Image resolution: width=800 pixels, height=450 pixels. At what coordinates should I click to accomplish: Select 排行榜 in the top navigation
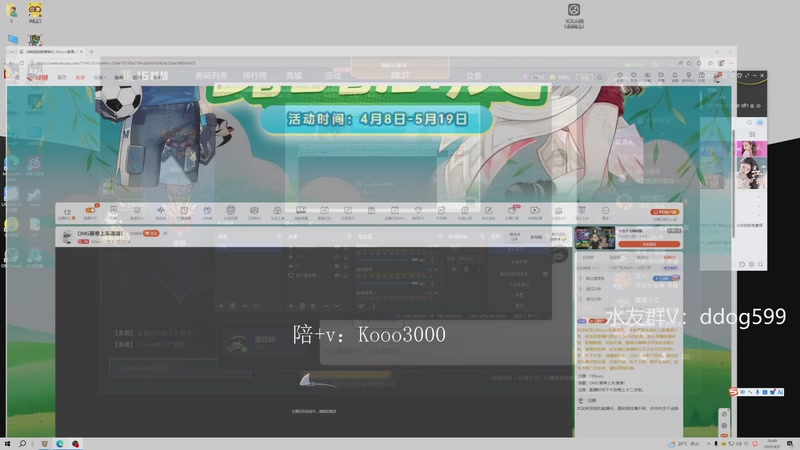[255, 76]
